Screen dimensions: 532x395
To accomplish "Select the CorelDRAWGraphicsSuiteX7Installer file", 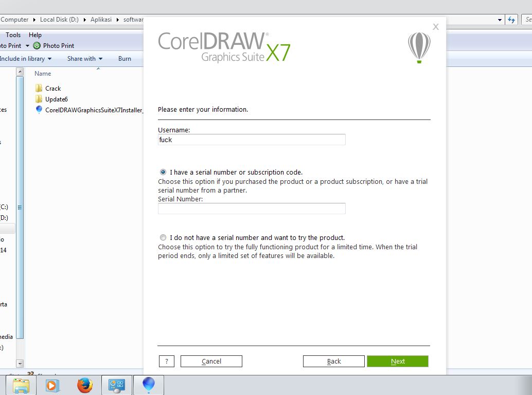I will tap(89, 110).
